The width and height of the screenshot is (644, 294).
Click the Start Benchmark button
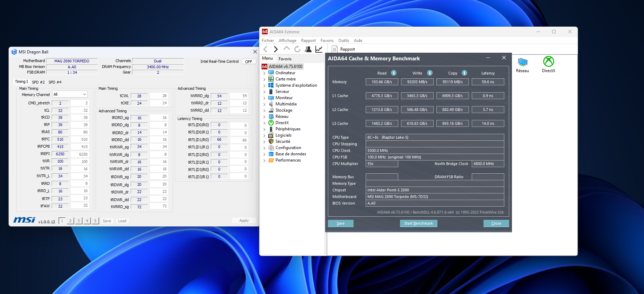point(418,223)
